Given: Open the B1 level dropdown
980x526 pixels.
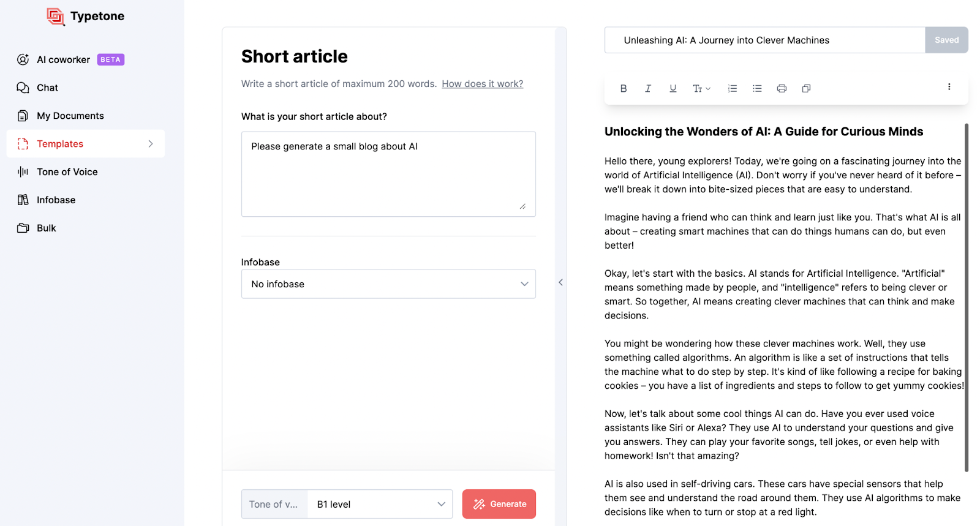Looking at the screenshot, I should point(379,504).
